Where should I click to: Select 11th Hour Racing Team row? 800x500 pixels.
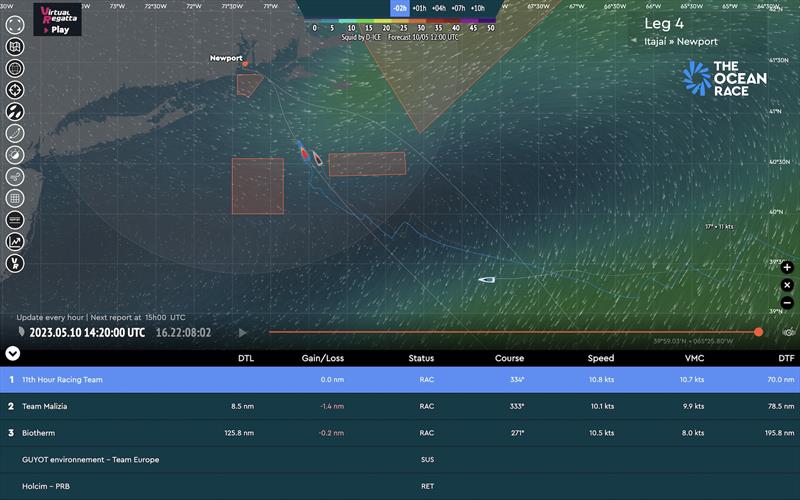400,380
